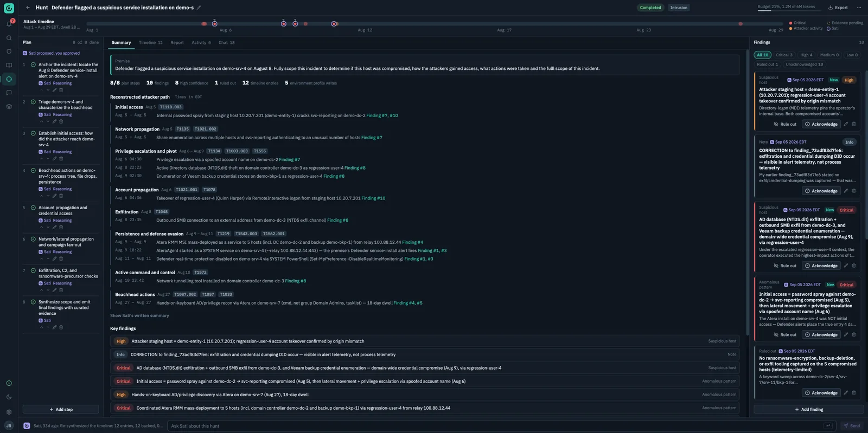Move plan step 3 down with its arrow
Screen dimensions: 868x433
click(x=48, y=159)
